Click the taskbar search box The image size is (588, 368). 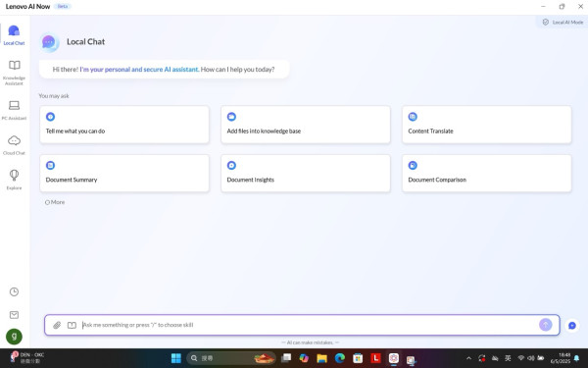click(x=230, y=358)
